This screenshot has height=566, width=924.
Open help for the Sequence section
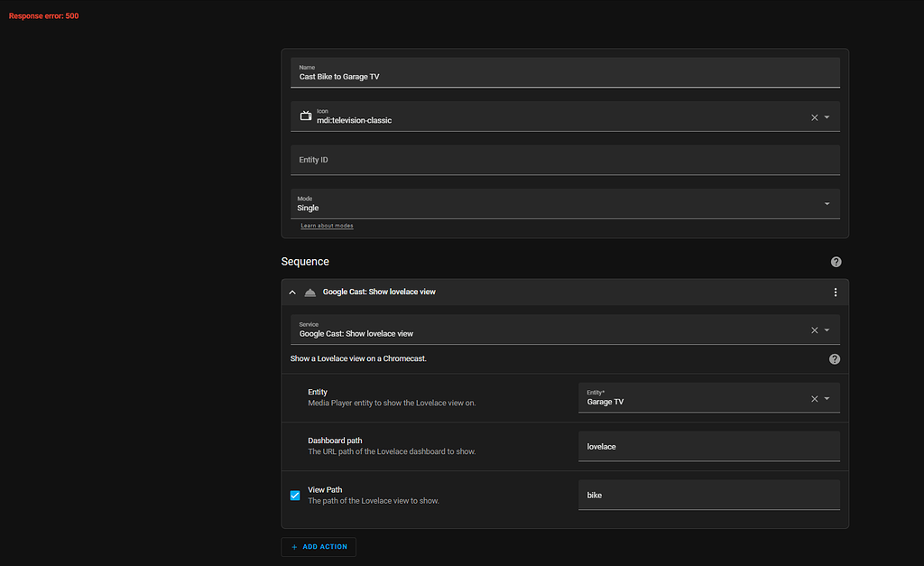tap(836, 262)
